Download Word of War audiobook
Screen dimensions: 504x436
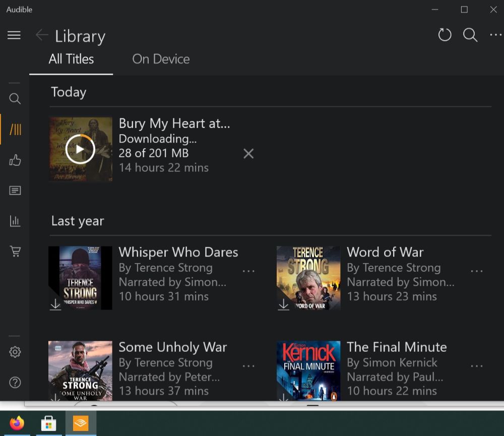coord(283,304)
